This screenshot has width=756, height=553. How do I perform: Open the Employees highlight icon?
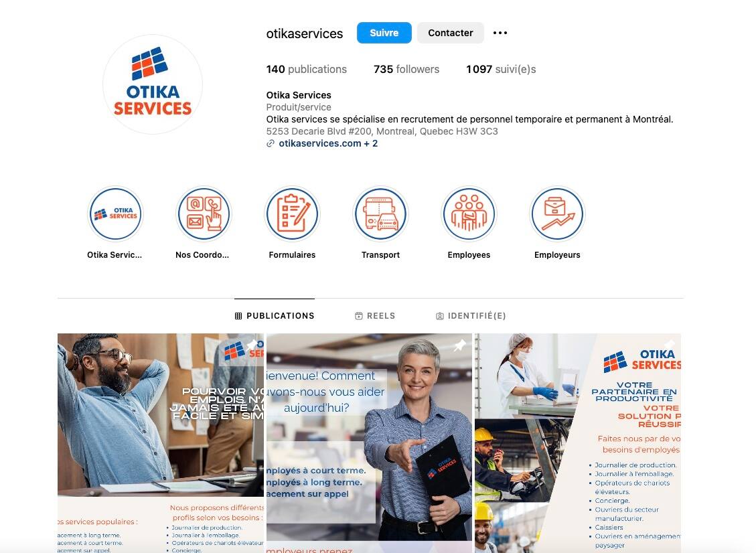click(469, 214)
